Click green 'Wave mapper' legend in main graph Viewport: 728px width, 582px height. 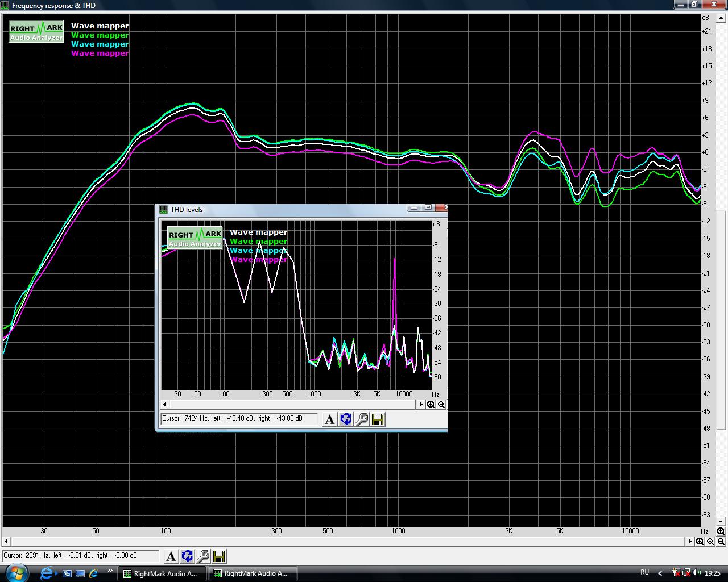[x=100, y=35]
